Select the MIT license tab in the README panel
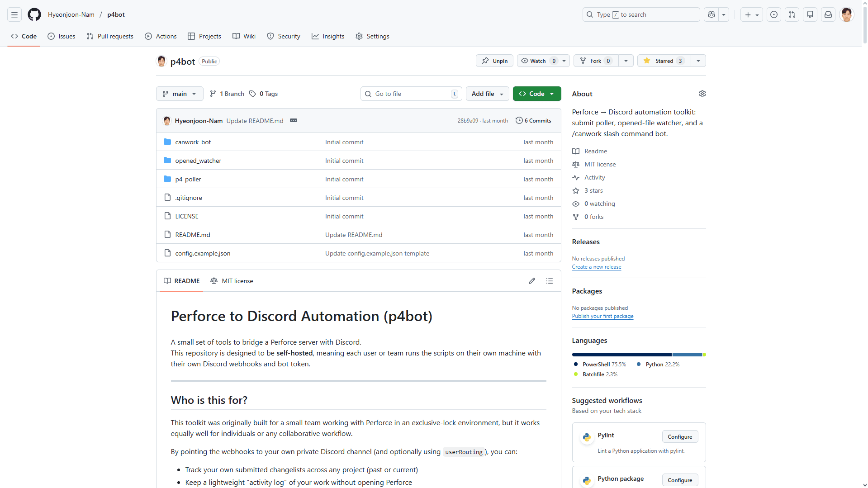The image size is (868, 488). point(232,280)
